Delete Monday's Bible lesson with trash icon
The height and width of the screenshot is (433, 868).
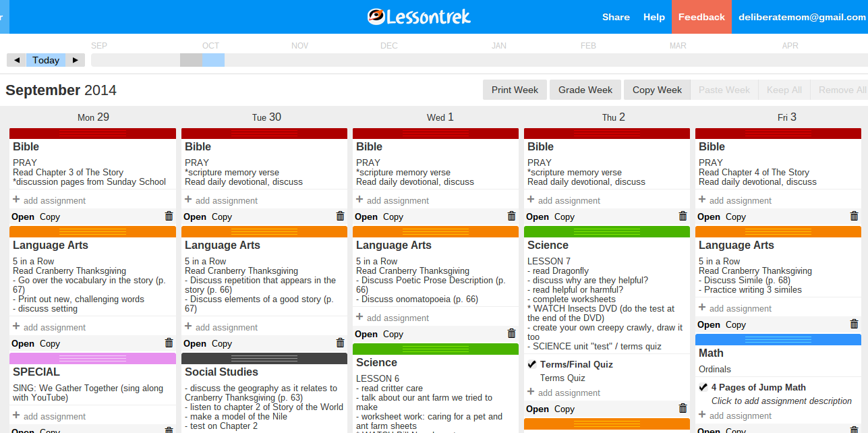coord(169,216)
